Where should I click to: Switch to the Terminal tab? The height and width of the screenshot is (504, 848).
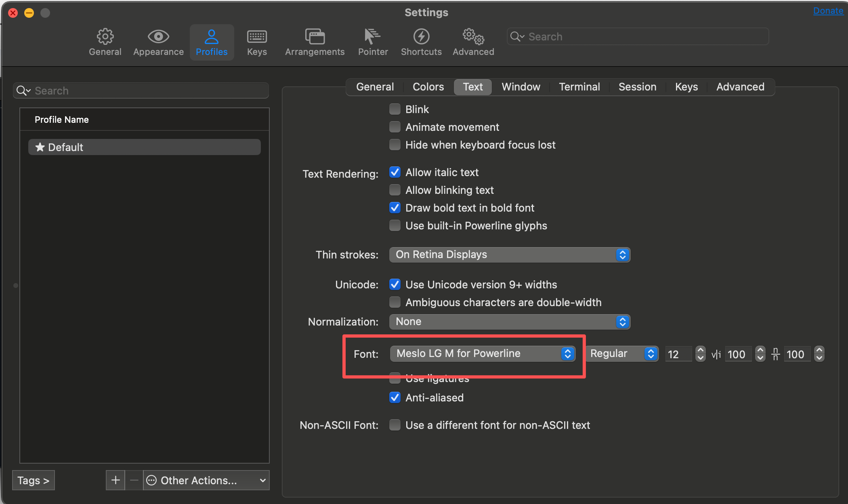(579, 87)
